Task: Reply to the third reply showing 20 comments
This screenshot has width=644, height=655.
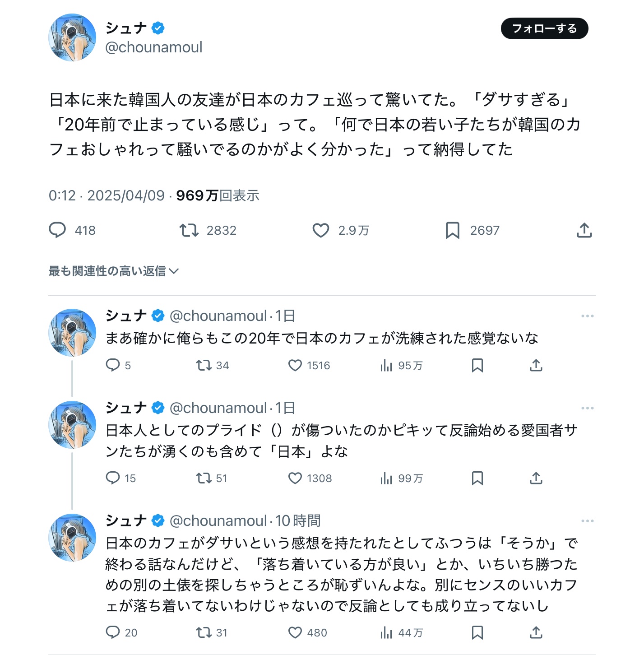Action: [121, 632]
